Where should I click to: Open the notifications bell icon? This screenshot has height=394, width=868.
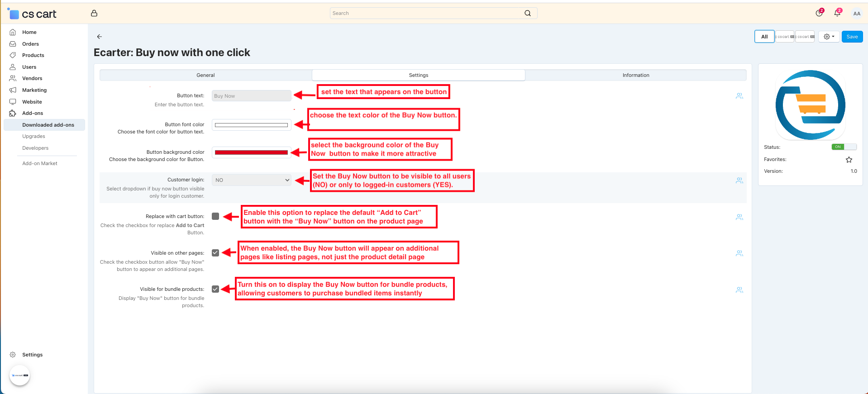(x=837, y=13)
